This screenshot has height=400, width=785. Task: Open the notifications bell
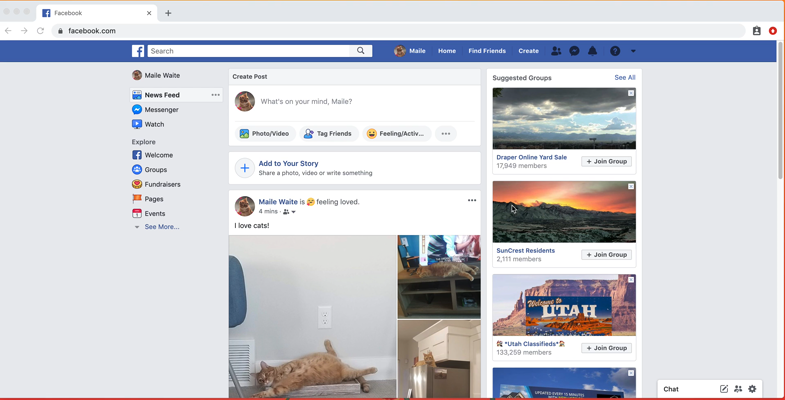click(x=592, y=51)
